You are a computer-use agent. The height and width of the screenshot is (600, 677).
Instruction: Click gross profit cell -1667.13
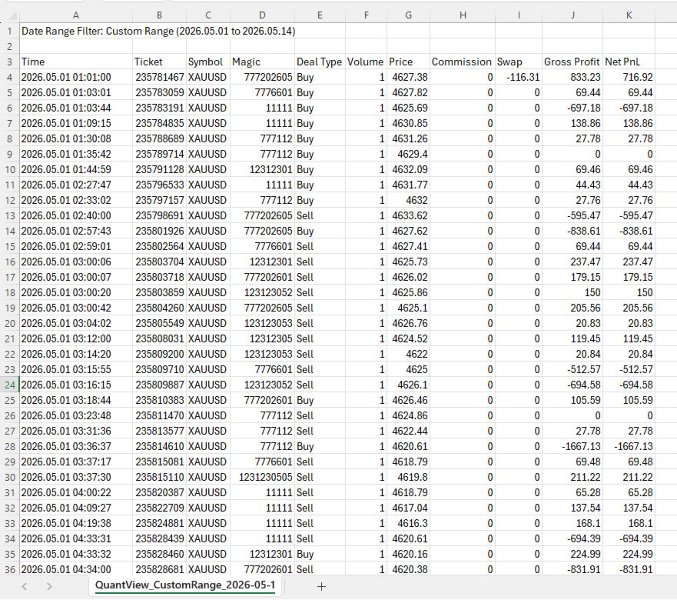tap(573, 446)
